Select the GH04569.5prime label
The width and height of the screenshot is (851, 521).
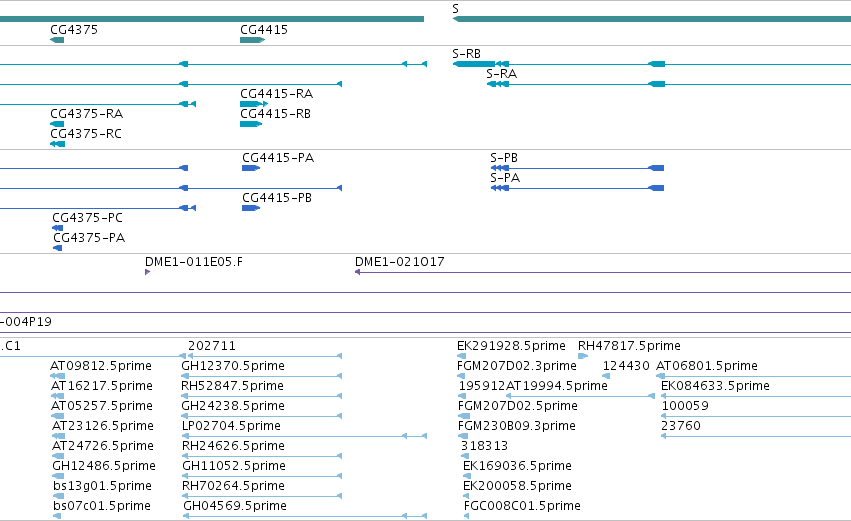[x=235, y=506]
